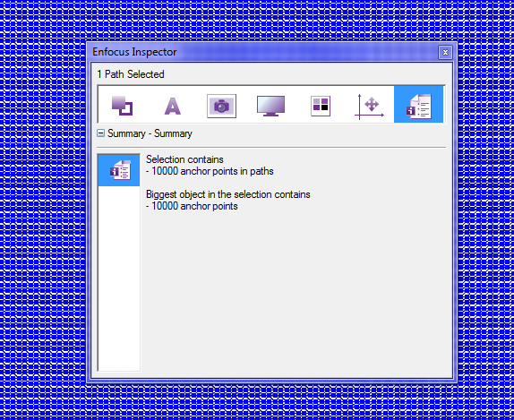
Task: Click the '1 Path Selected' label
Action: pyautogui.click(x=131, y=74)
